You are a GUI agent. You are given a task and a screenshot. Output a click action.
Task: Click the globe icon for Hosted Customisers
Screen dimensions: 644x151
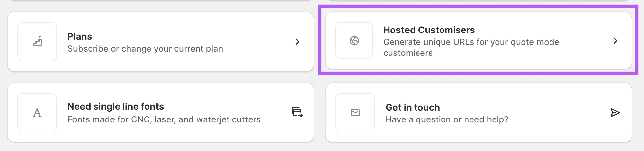click(354, 41)
